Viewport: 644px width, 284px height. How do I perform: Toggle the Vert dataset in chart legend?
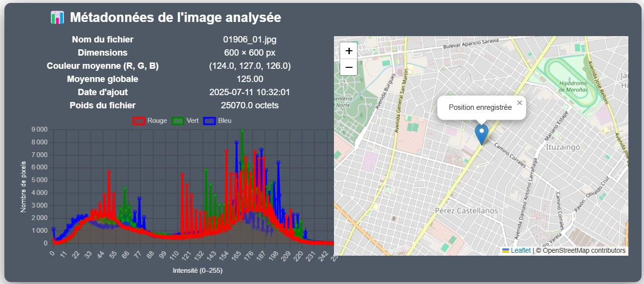(x=185, y=121)
